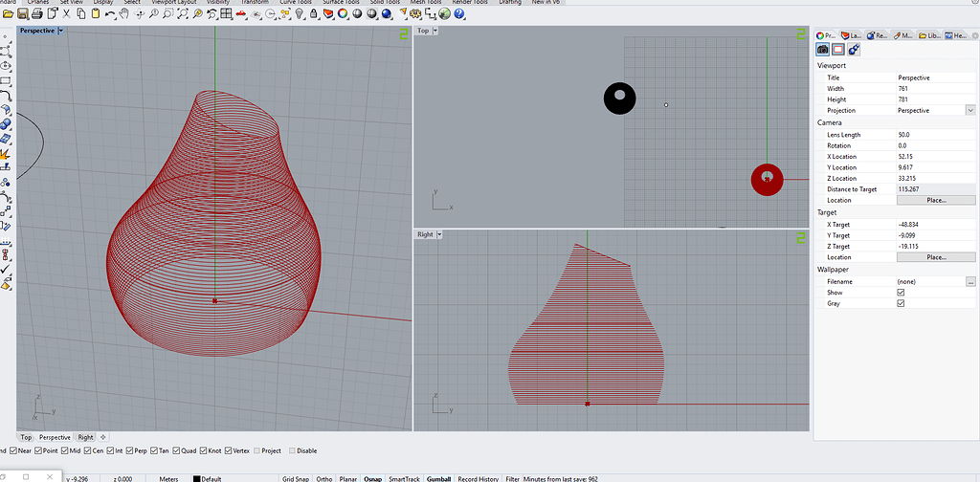Open a file with the folder icon
The height and width of the screenshot is (482, 980).
[x=8, y=13]
